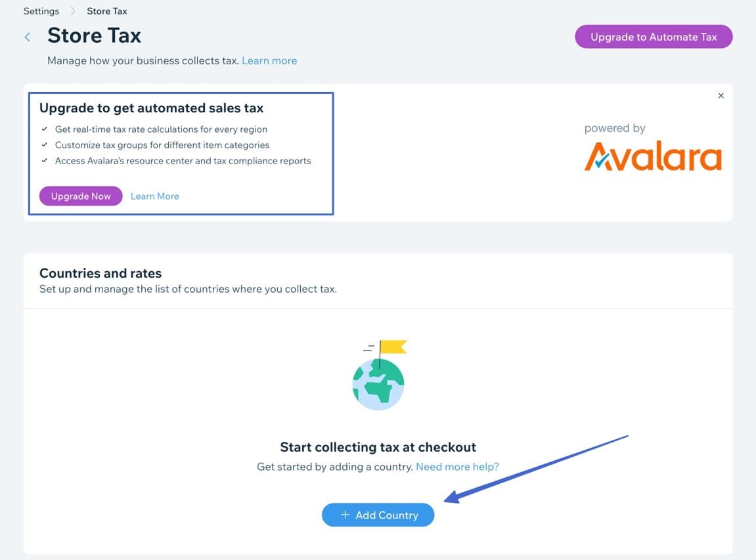Click the checkmark beside real-time tax rate calculations
Viewport: 756px width, 560px height.
coord(44,129)
